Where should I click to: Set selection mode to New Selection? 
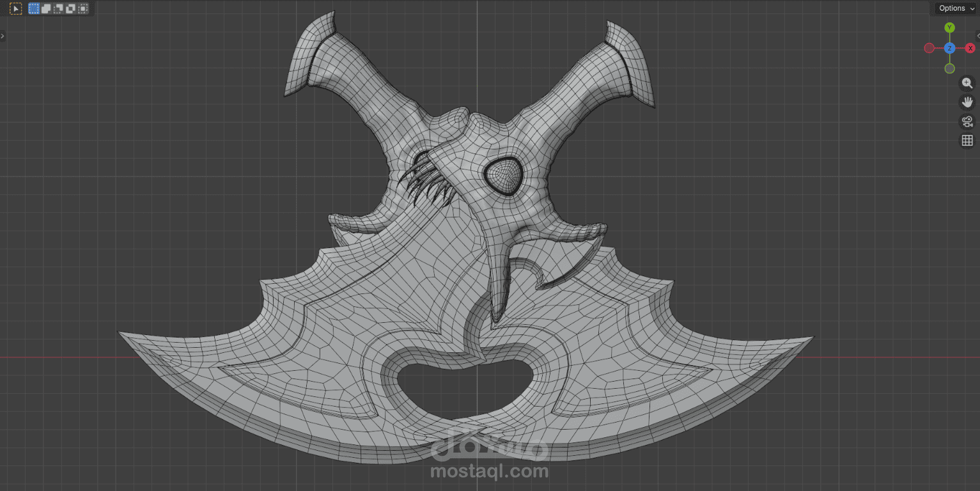(34, 9)
